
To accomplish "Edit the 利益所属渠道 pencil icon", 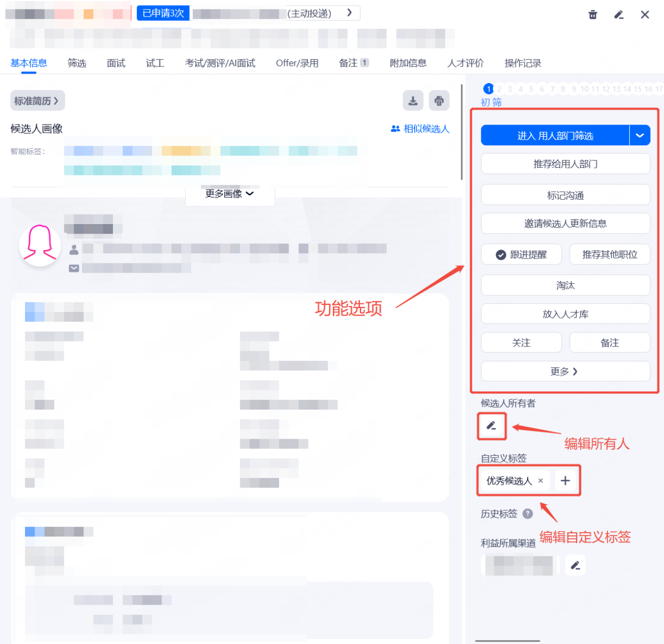I will coord(575,565).
